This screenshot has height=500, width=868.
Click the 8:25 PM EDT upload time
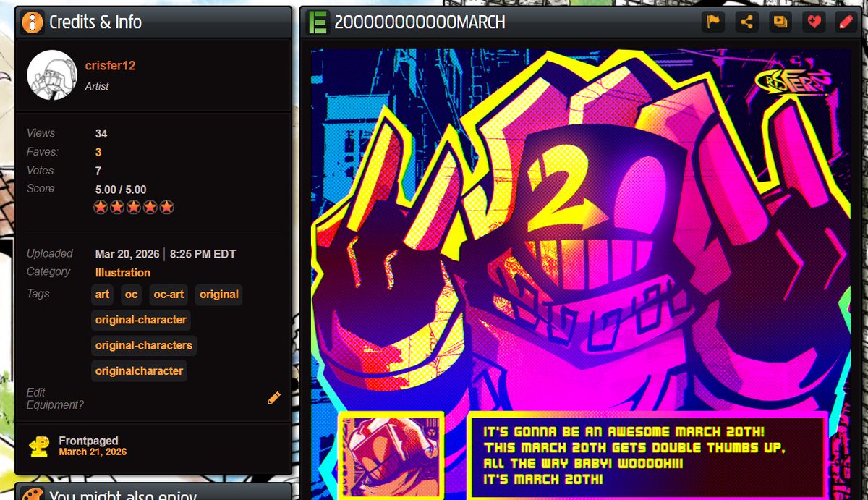click(203, 254)
